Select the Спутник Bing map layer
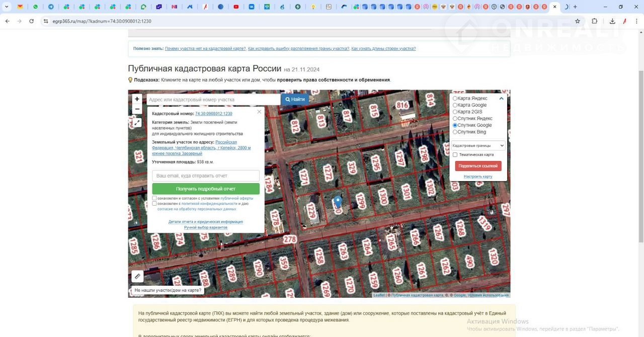644x337 pixels. (455, 132)
